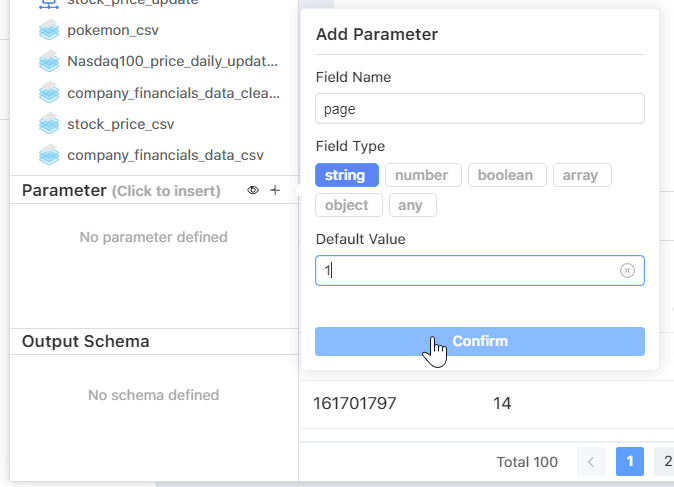This screenshot has width=674, height=487.
Task: Click the Field Name input box
Action: tap(479, 109)
